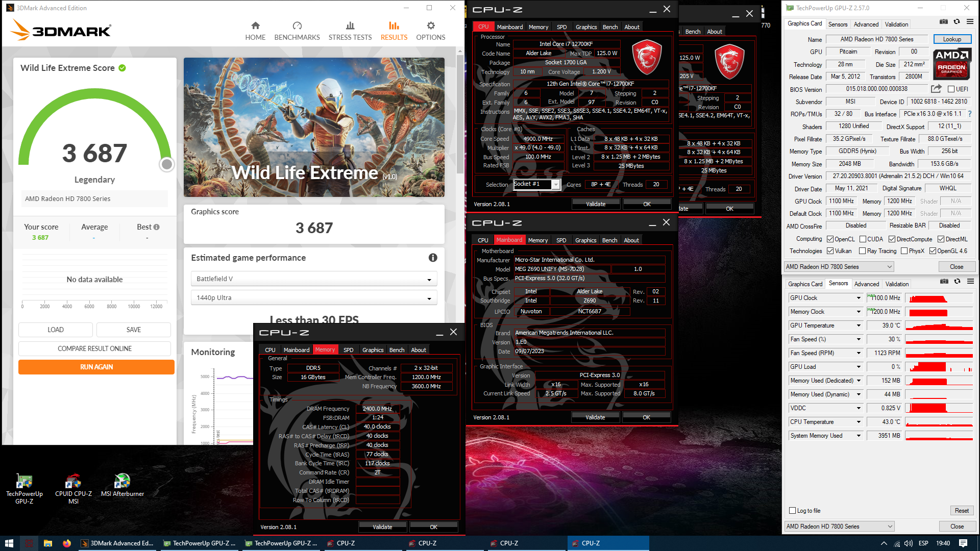Toggle PhysX checkbox in GPU-Z
980x551 pixels.
pyautogui.click(x=904, y=251)
